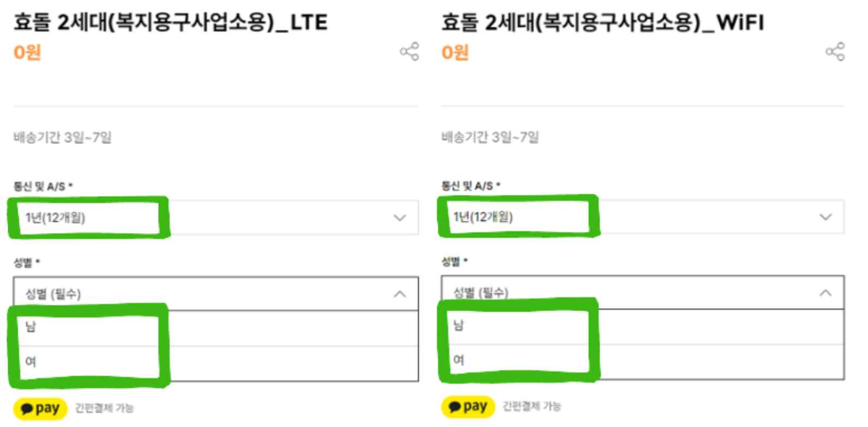The height and width of the screenshot is (427, 868).
Task: Click the share icon for the LTE product
Action: point(409,52)
